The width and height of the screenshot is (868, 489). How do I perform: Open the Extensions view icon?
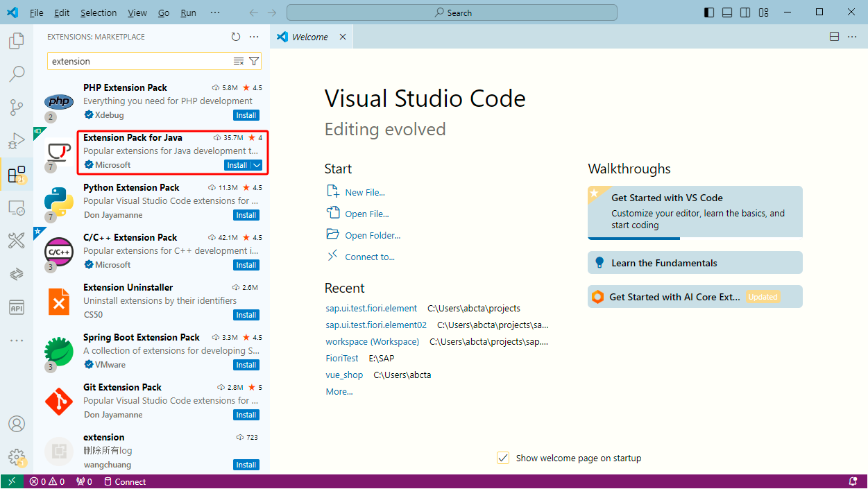click(x=16, y=174)
